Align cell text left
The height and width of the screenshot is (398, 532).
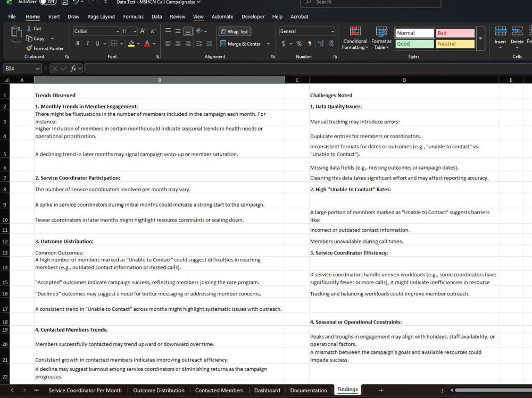[168, 44]
